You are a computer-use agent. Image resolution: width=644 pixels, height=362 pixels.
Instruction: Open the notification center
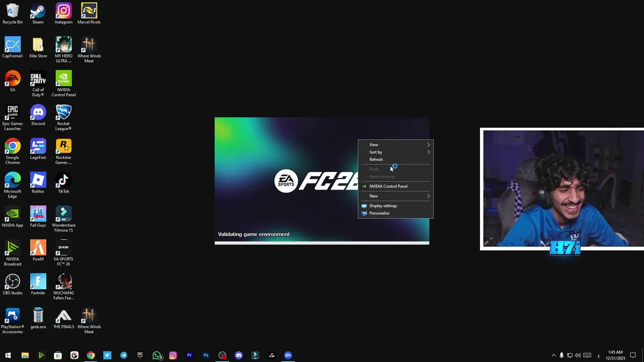pyautogui.click(x=633, y=355)
